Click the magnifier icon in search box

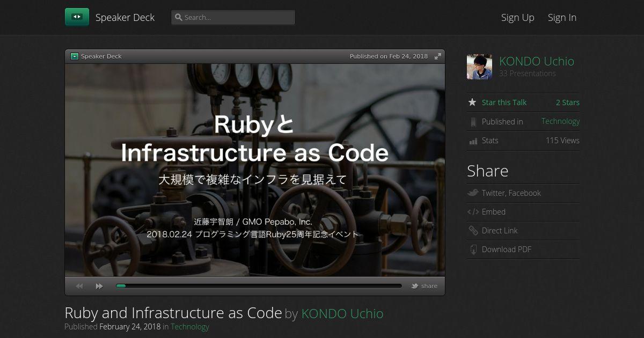click(x=179, y=17)
